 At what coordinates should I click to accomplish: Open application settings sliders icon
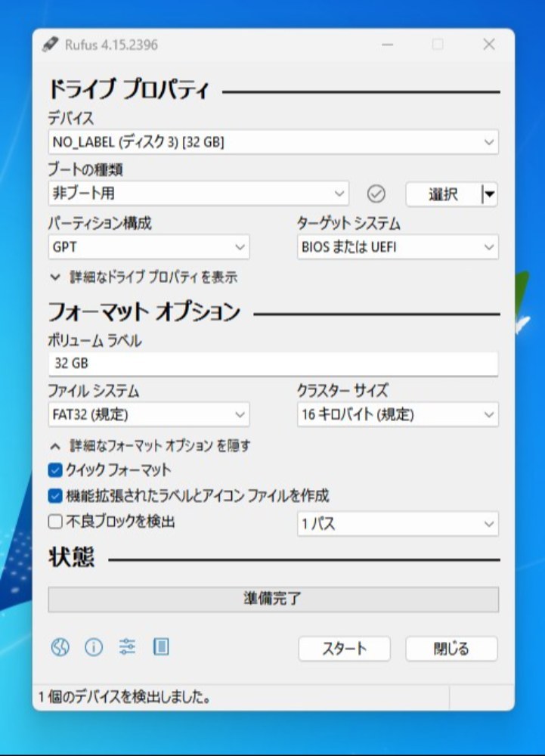[127, 646]
